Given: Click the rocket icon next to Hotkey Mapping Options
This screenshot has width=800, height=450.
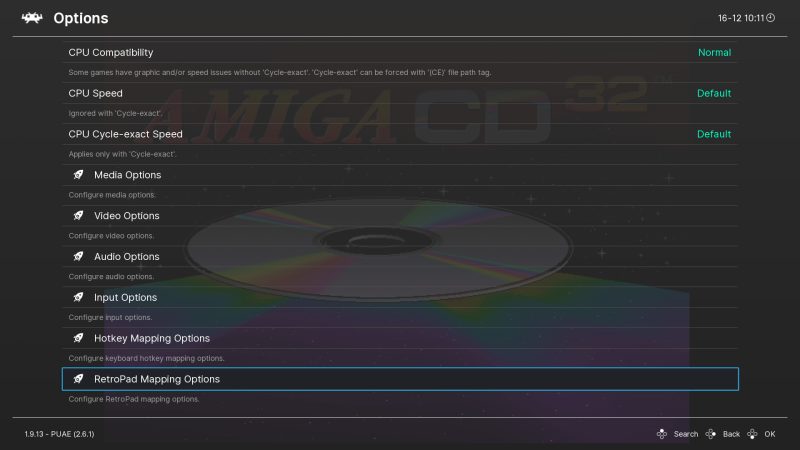Looking at the screenshot, I should [x=78, y=338].
